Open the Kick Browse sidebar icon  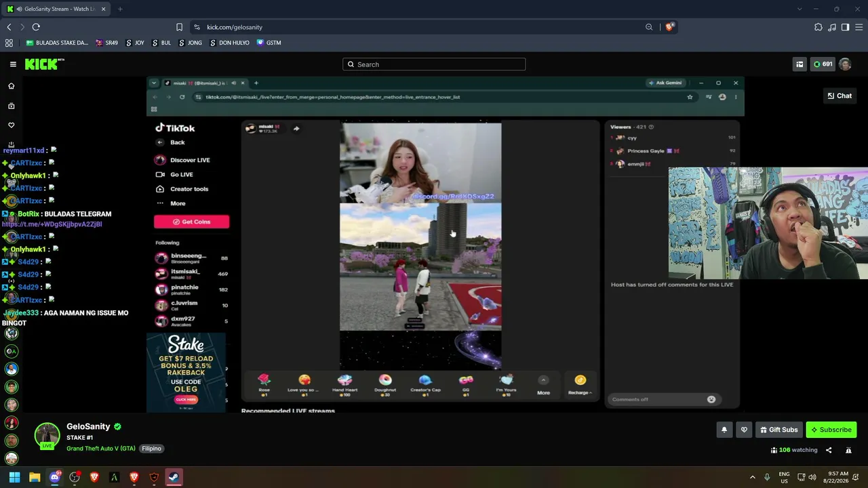[11, 106]
